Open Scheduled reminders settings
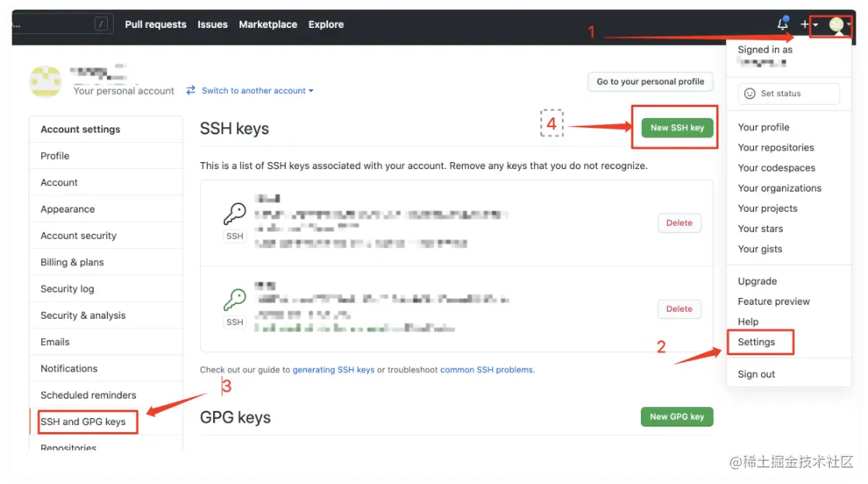 pos(105,395)
